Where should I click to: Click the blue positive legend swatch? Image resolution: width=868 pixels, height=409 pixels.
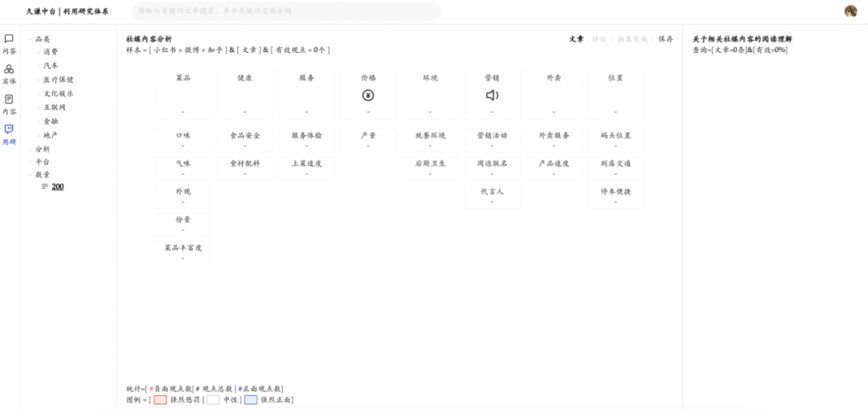coord(251,399)
